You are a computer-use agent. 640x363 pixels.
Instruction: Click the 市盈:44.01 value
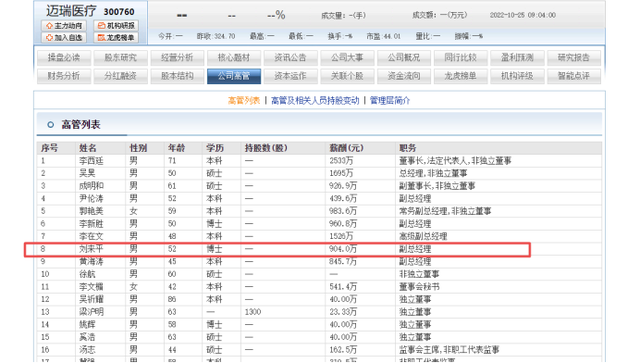[384, 36]
